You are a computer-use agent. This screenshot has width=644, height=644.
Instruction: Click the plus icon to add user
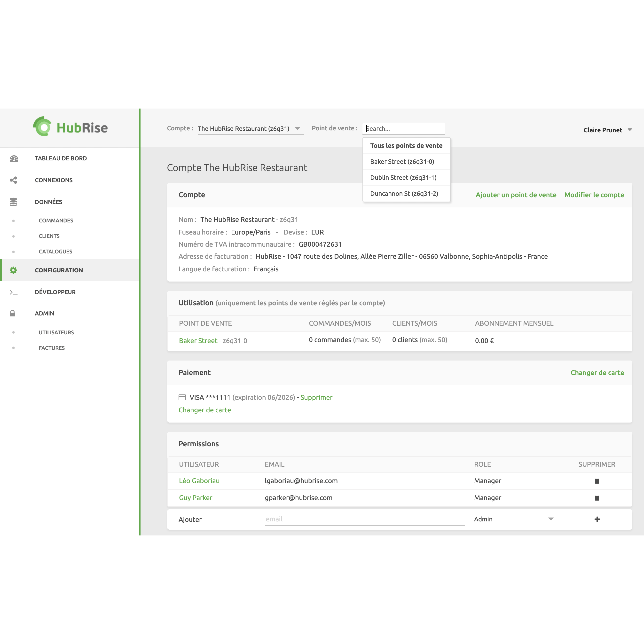coord(597,519)
